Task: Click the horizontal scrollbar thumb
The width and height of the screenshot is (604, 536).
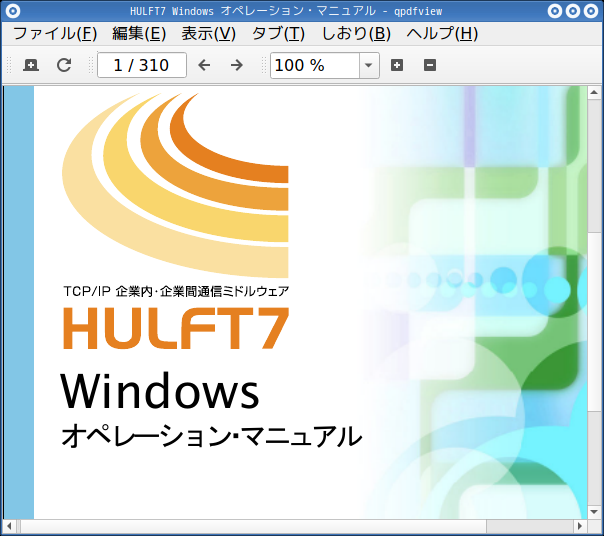Action: pyautogui.click(x=254, y=526)
